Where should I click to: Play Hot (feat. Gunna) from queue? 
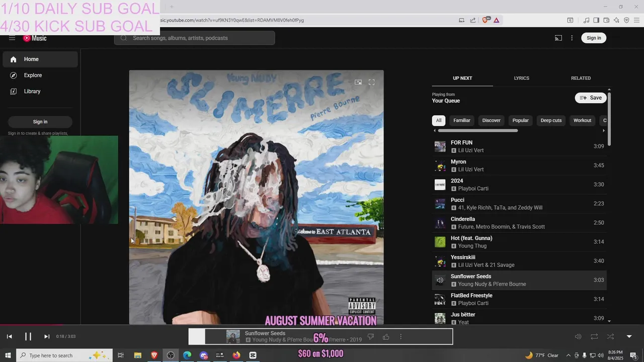pos(519,242)
